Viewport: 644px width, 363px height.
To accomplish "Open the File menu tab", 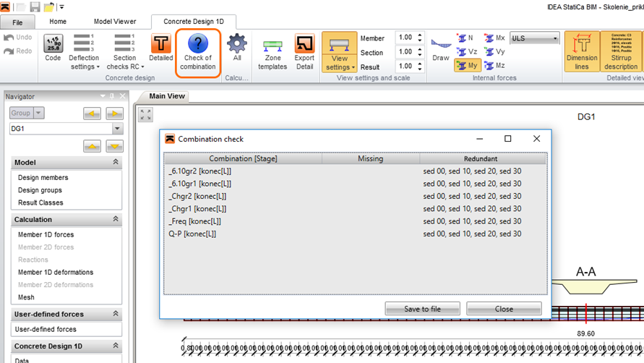I will coord(17,22).
